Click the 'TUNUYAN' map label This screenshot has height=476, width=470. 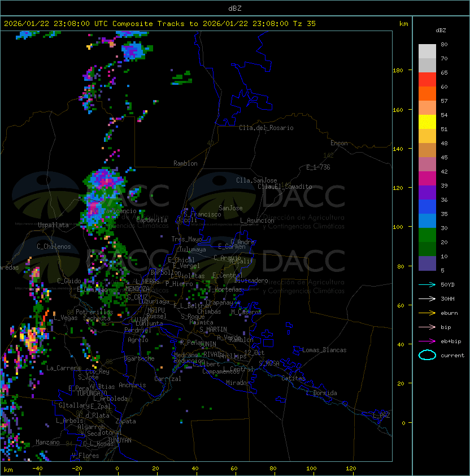coord(120,440)
